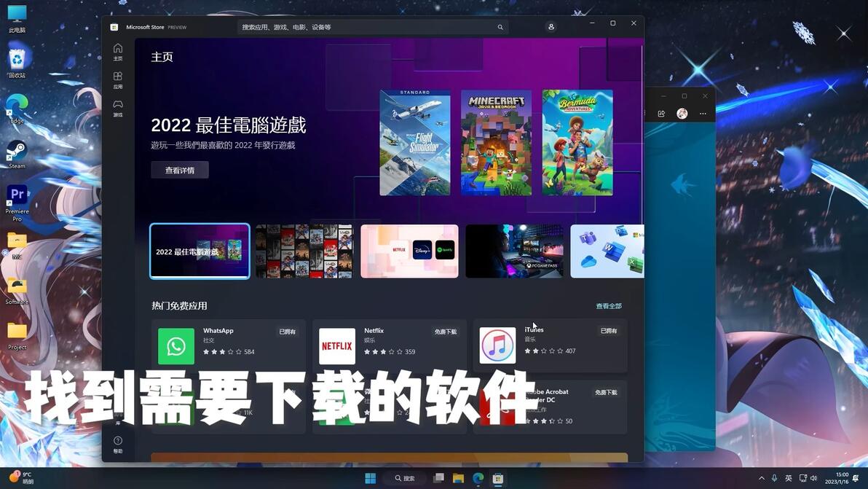Screen dimensions: 868x489
Task: Switch the 英 input method indicator
Action: pyautogui.click(x=789, y=478)
